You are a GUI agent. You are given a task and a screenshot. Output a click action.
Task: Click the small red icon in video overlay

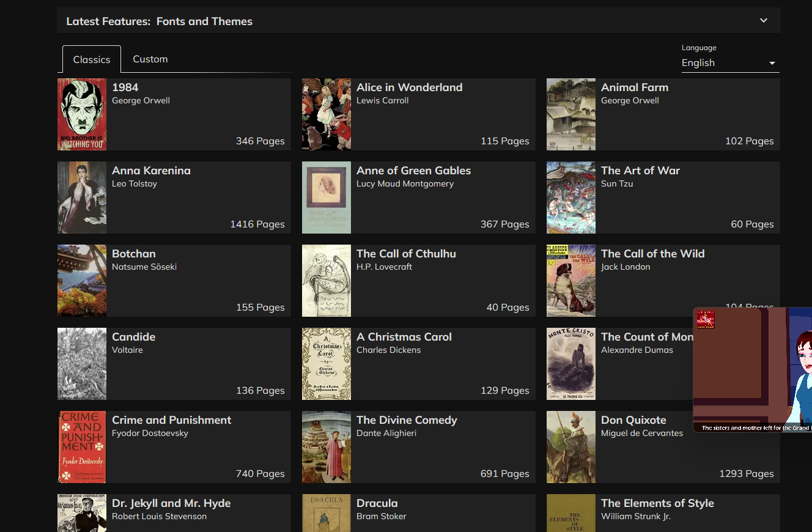click(706, 319)
